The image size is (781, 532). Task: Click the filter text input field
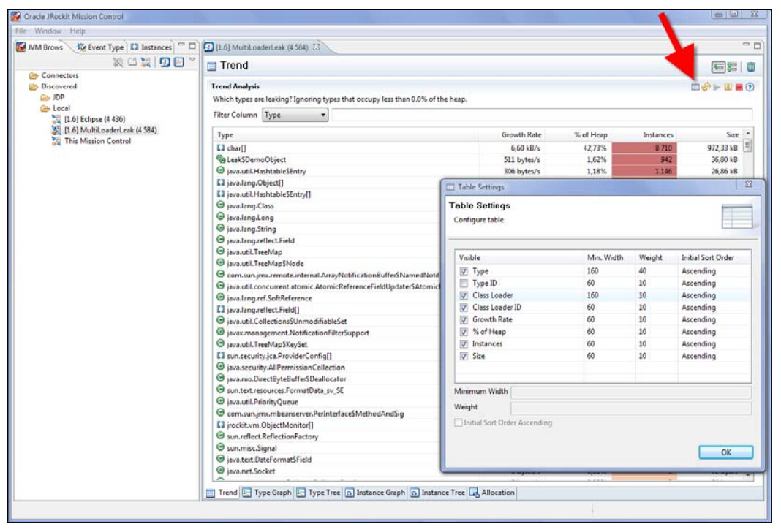point(542,115)
